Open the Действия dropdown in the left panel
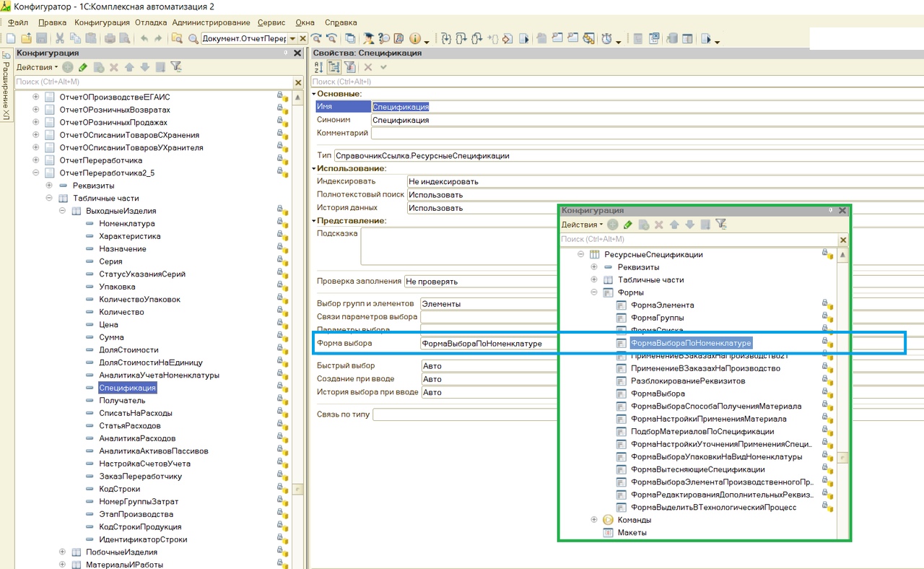The height and width of the screenshot is (569, 924). click(x=38, y=67)
